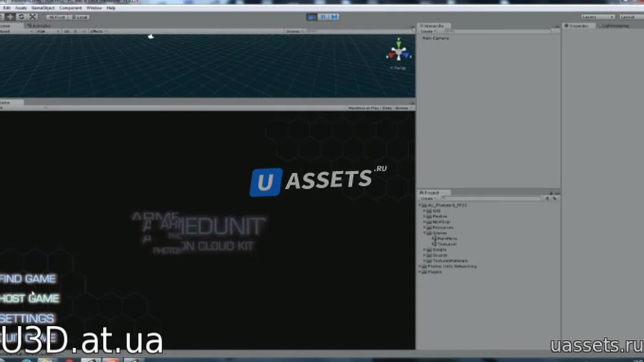Expand the Plugins folder in Project
The height and width of the screenshot is (362, 644).
coord(420,272)
